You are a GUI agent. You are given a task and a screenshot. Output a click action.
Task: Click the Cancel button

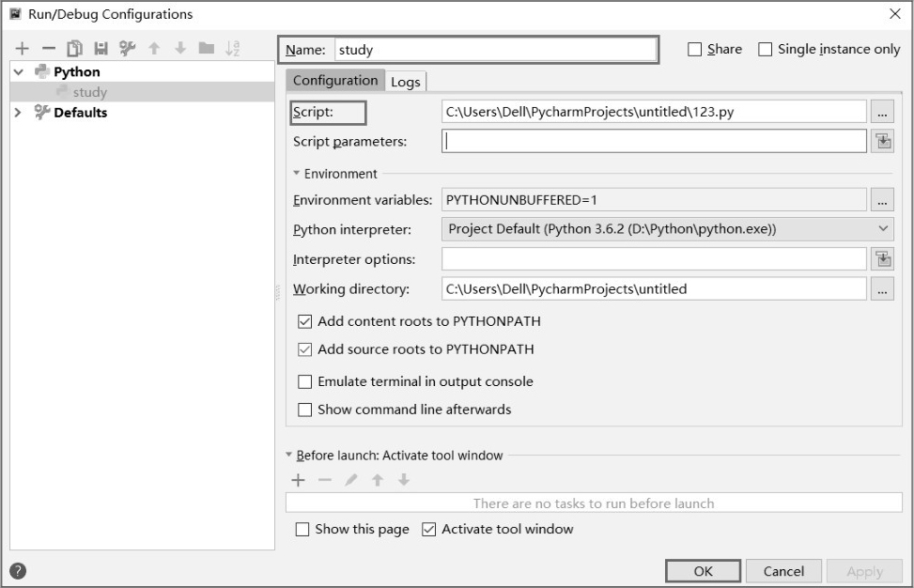[x=783, y=571]
